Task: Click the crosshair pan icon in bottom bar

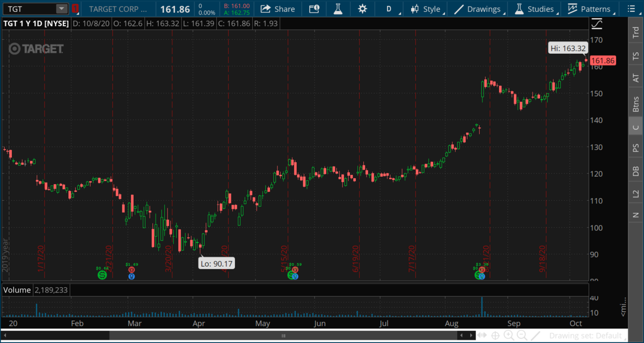Action: [x=495, y=336]
